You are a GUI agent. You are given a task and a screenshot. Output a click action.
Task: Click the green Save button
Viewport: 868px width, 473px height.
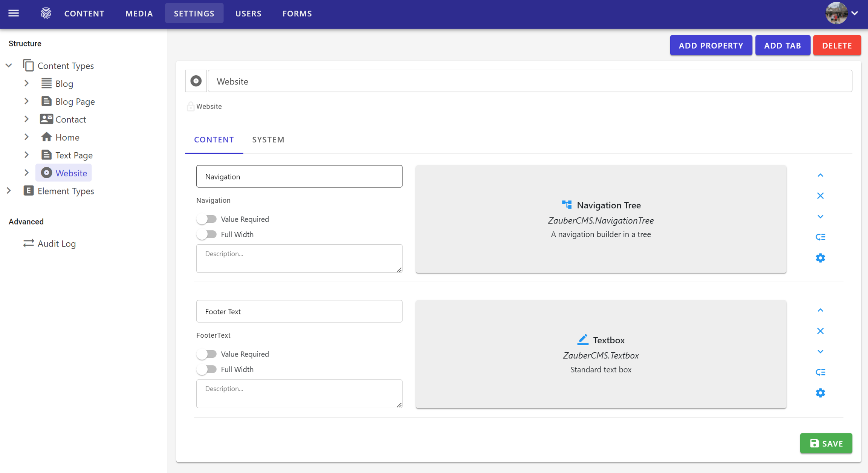[826, 443]
